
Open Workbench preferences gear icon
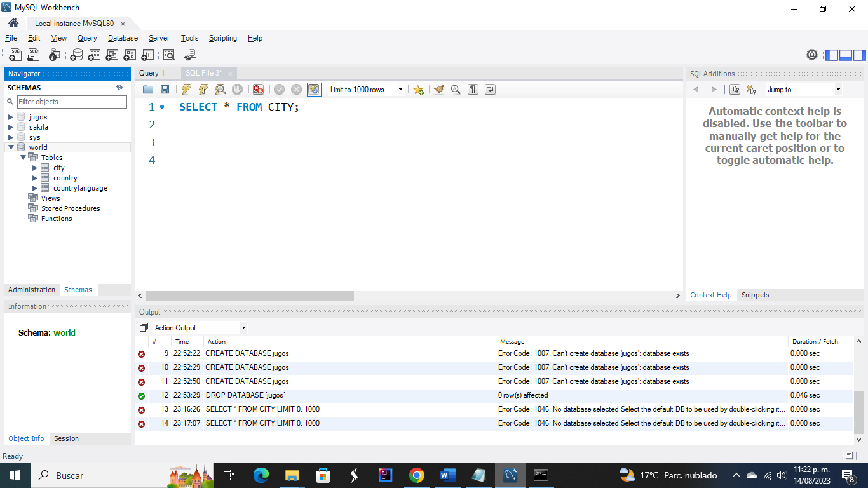click(812, 55)
